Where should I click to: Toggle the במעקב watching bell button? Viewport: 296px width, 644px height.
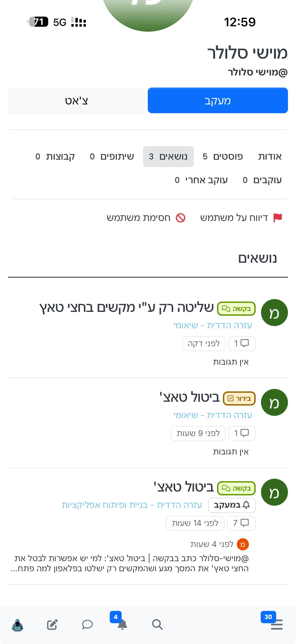(232, 505)
